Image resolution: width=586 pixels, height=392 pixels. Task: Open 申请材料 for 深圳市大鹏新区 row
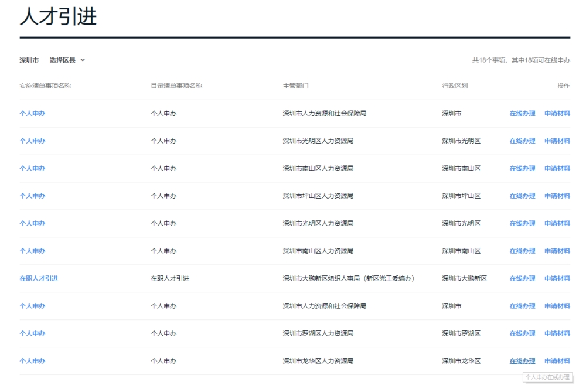pyautogui.click(x=557, y=278)
